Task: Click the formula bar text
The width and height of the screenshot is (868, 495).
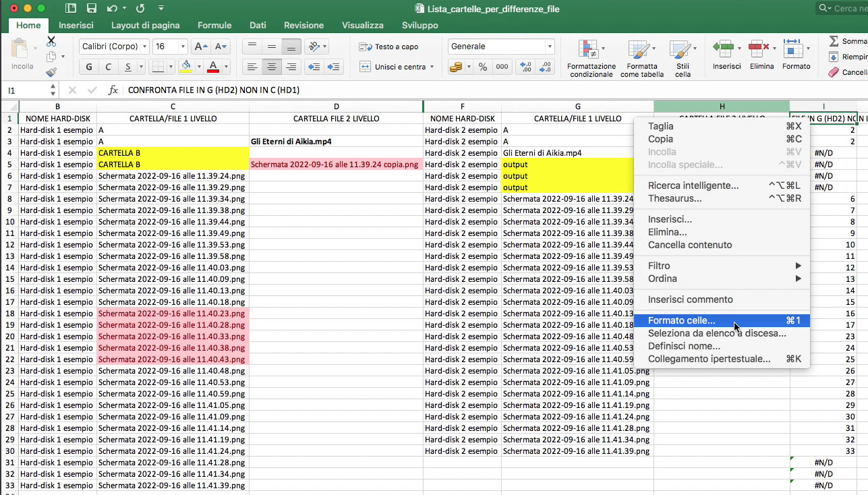Action: click(x=214, y=90)
